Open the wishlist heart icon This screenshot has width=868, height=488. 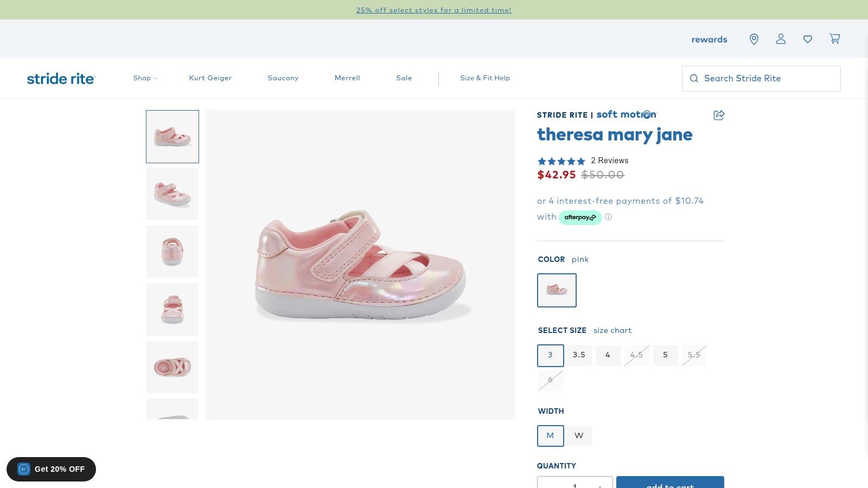[808, 38]
